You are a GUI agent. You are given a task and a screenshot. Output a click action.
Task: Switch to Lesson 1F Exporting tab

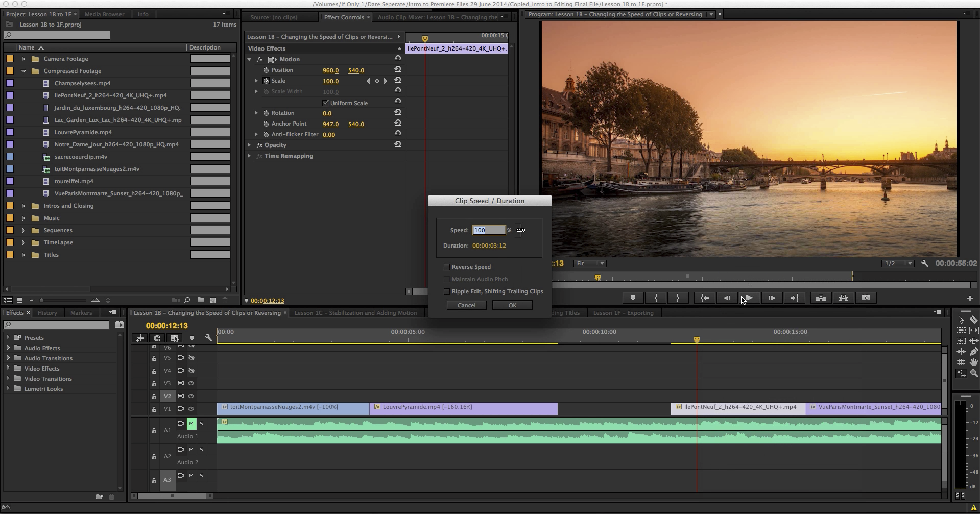623,313
